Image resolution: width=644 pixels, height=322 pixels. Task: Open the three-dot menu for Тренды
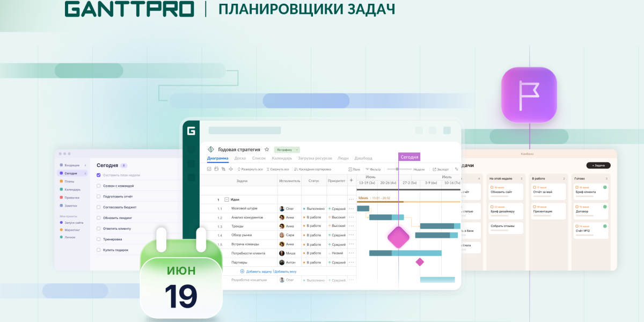(x=352, y=226)
